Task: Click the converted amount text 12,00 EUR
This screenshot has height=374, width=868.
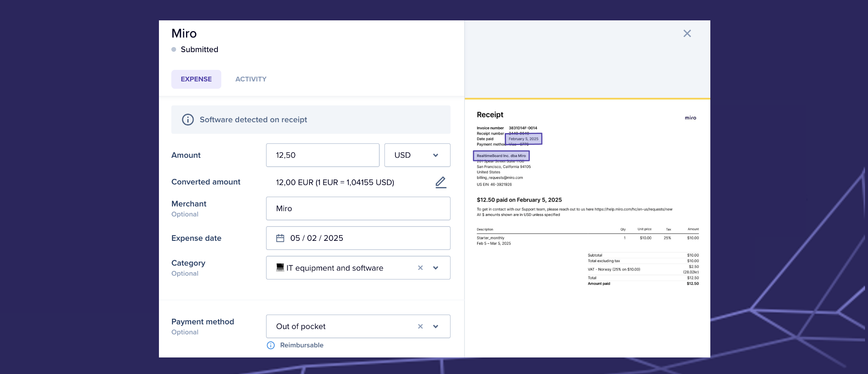Action: 335,182
